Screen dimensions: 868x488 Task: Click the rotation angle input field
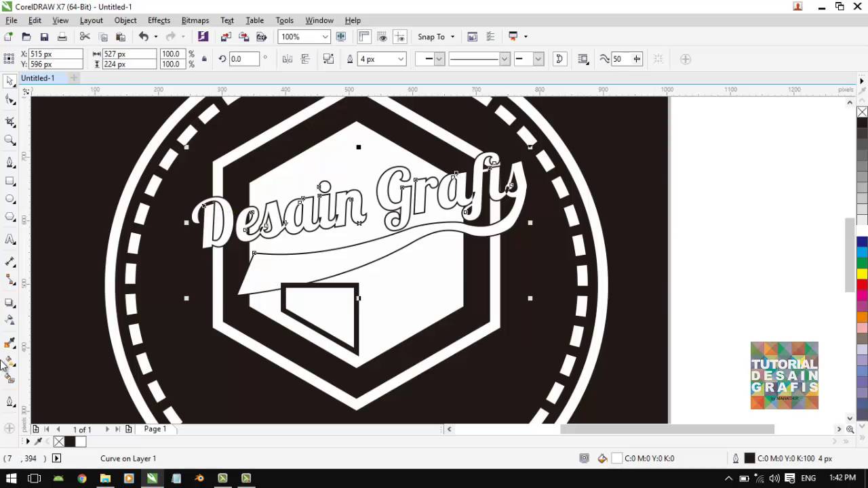point(244,59)
